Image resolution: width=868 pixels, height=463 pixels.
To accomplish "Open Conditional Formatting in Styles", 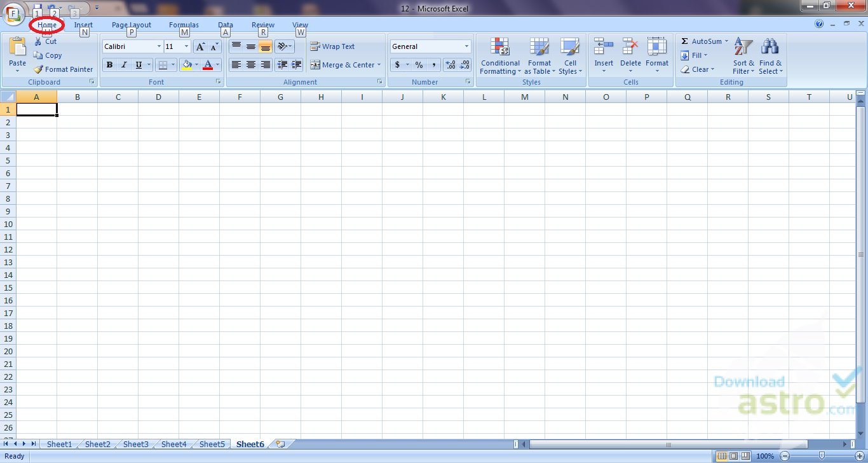I will click(x=500, y=48).
